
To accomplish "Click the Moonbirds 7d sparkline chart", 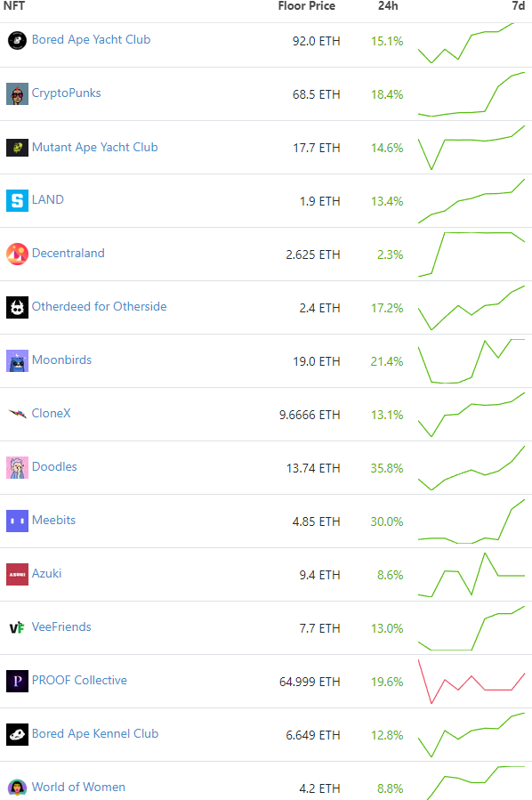I will pos(472,361).
